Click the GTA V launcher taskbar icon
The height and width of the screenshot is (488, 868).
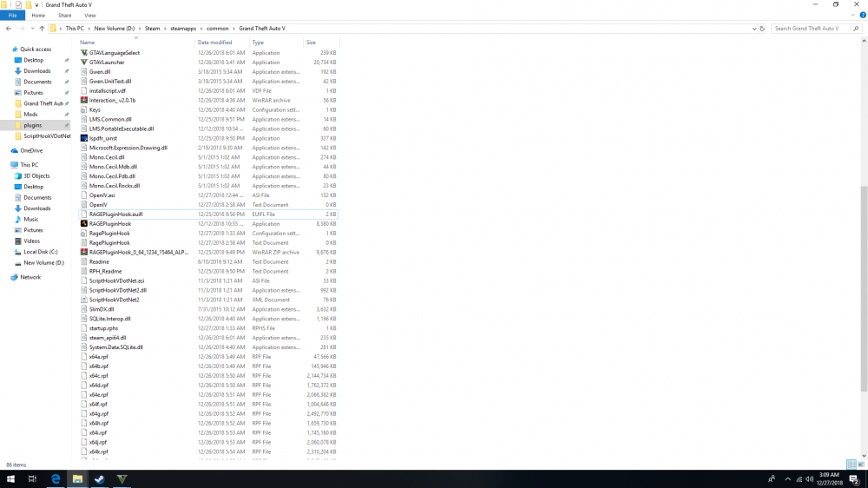click(x=122, y=479)
